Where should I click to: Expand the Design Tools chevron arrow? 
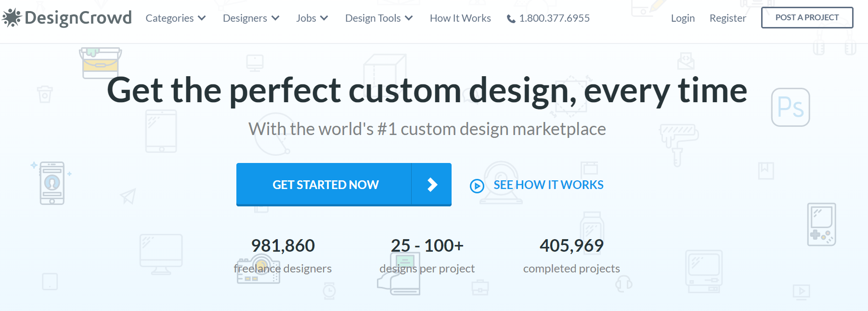coord(409,18)
